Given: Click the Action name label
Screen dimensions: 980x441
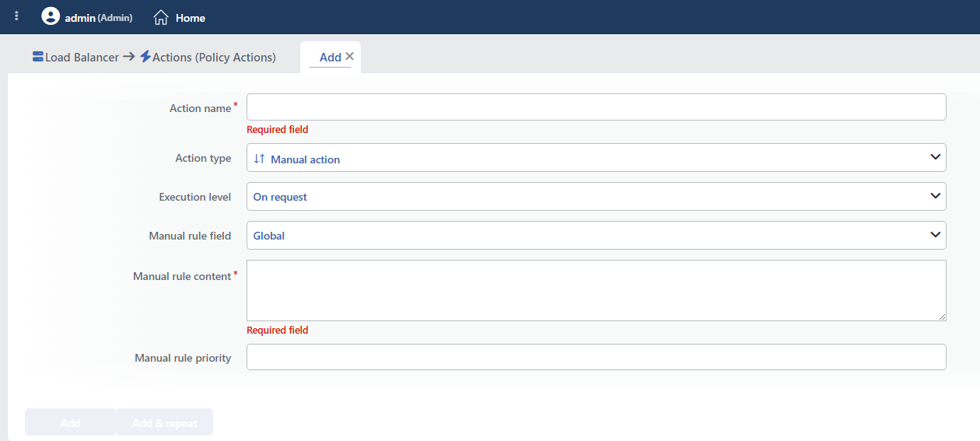Looking at the screenshot, I should pyautogui.click(x=200, y=108).
